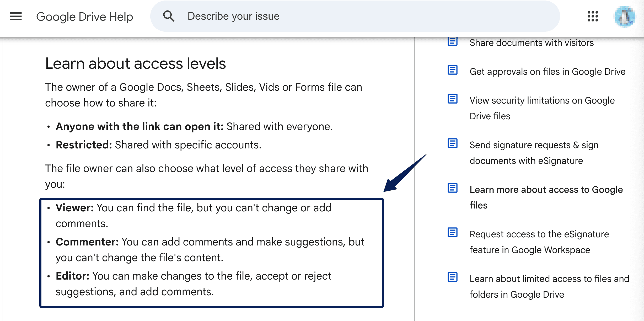Click the bold 'Editor:' text
Viewport: 644px width, 321px height.
[x=73, y=276]
